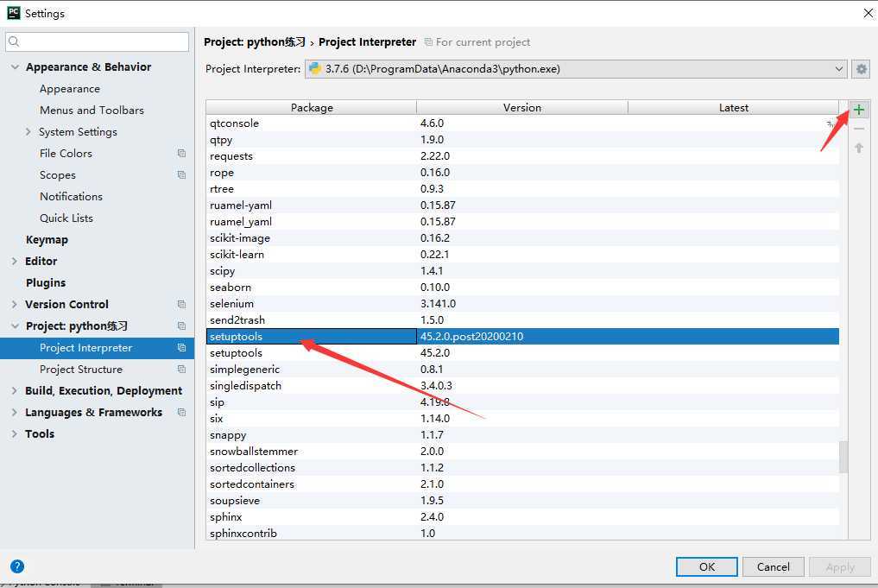The image size is (878, 588).
Task: Click the Python logo in interpreter field
Action: [x=315, y=69]
